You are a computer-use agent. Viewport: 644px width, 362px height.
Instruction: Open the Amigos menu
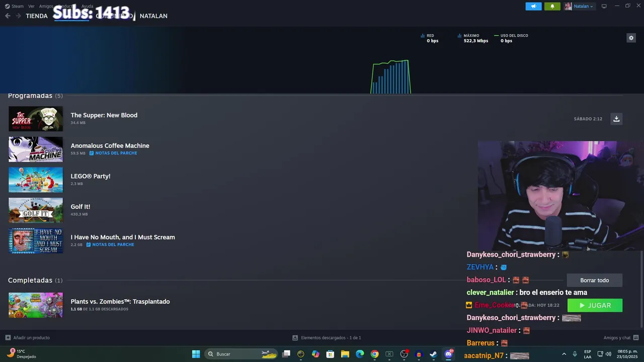coord(46,6)
